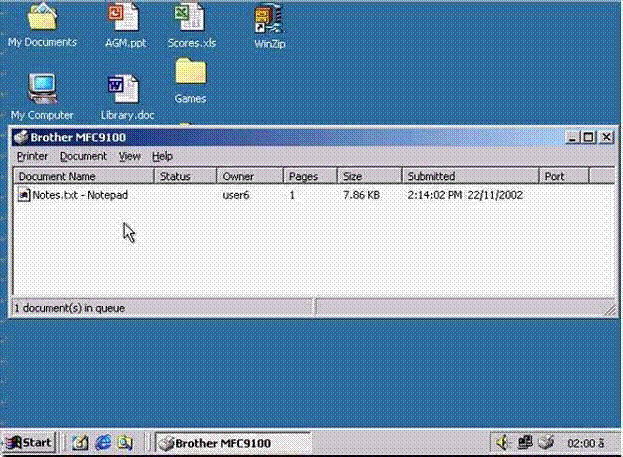
Task: Sort by Port column header
Action: [x=564, y=176]
